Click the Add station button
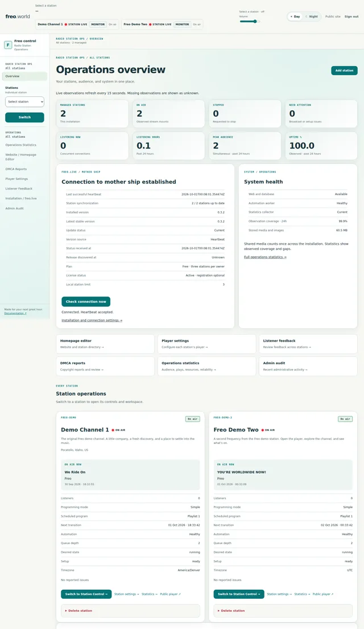 (x=344, y=71)
